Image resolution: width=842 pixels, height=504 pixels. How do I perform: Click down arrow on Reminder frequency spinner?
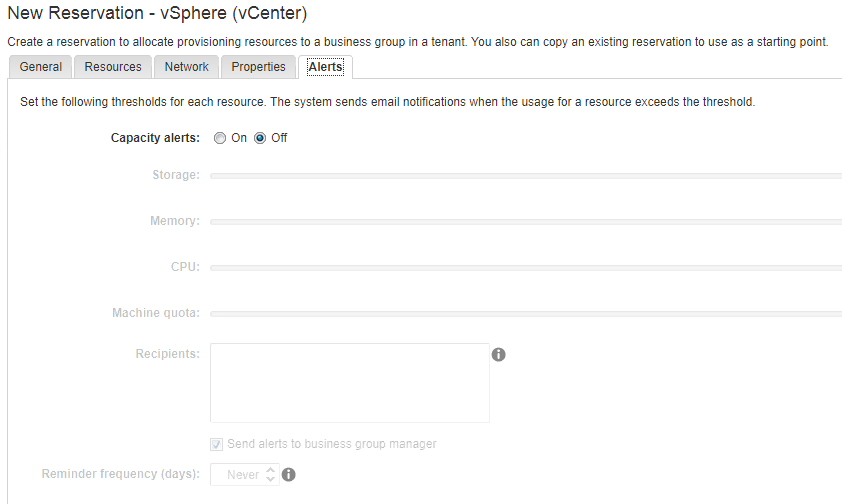pos(270,480)
